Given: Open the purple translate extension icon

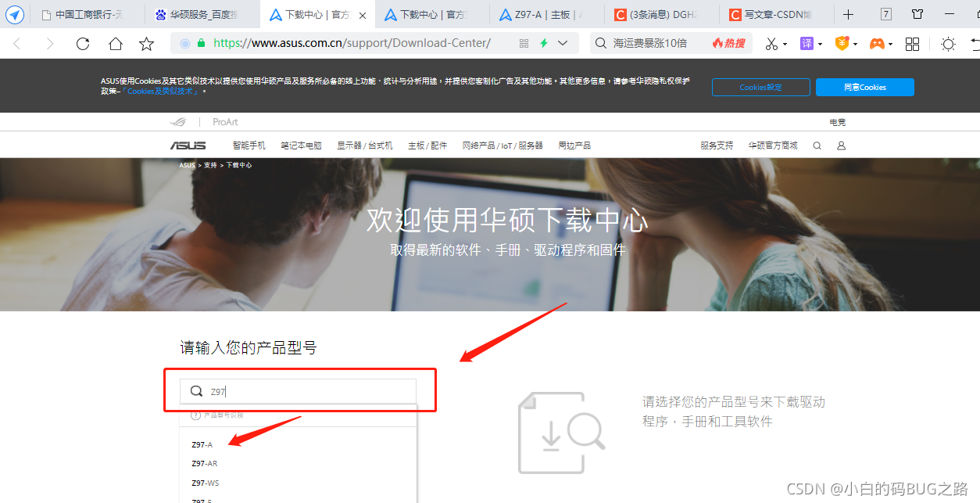Looking at the screenshot, I should (x=807, y=44).
